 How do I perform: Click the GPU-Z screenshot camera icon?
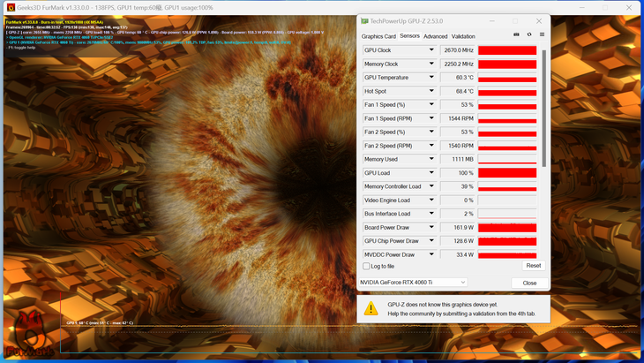pyautogui.click(x=516, y=34)
